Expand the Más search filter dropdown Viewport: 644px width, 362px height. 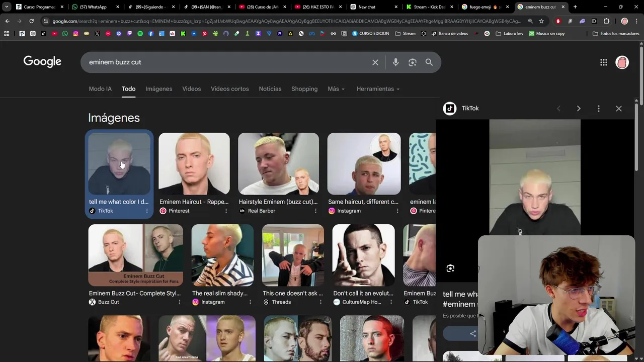coord(336,89)
